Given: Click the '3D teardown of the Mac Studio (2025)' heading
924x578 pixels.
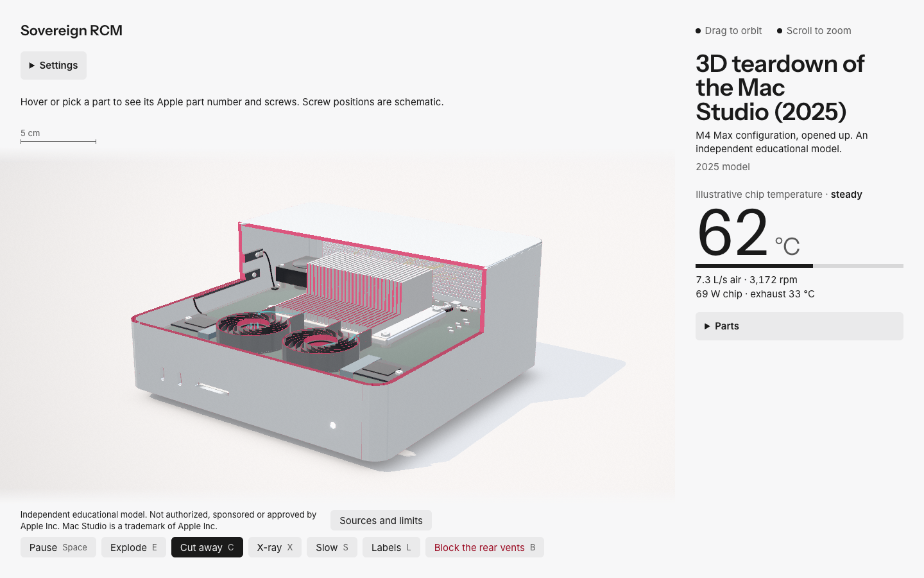Looking at the screenshot, I should [780, 88].
